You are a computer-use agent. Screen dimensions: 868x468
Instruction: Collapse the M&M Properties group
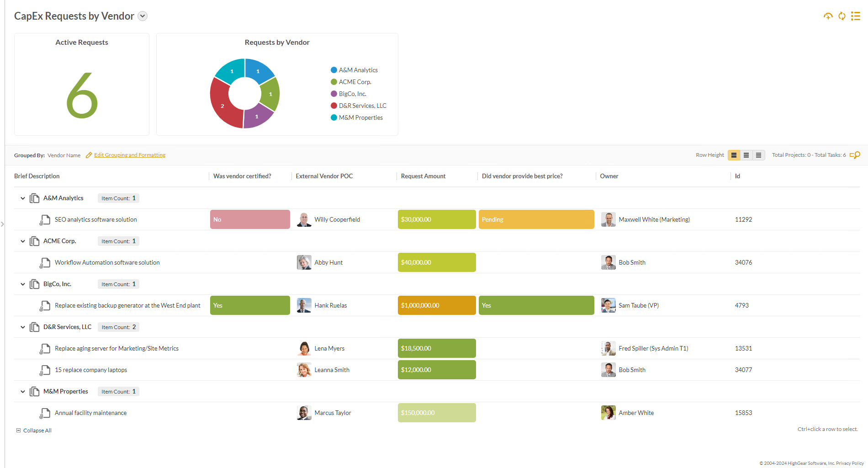[23, 392]
